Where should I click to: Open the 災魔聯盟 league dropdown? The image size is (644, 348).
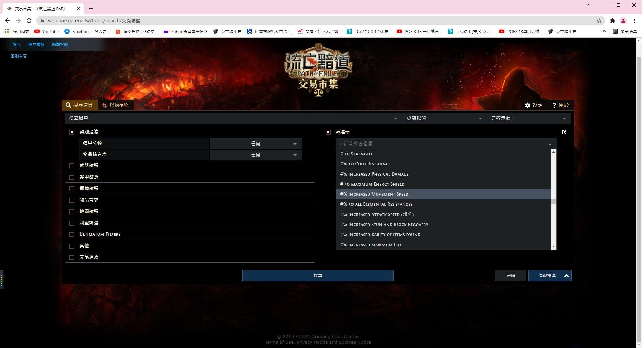[444, 118]
